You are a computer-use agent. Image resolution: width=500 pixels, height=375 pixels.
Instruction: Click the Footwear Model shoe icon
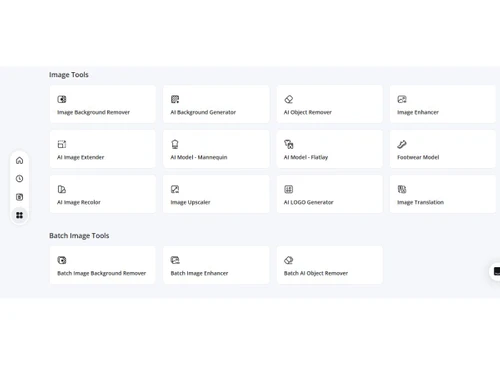point(402,144)
